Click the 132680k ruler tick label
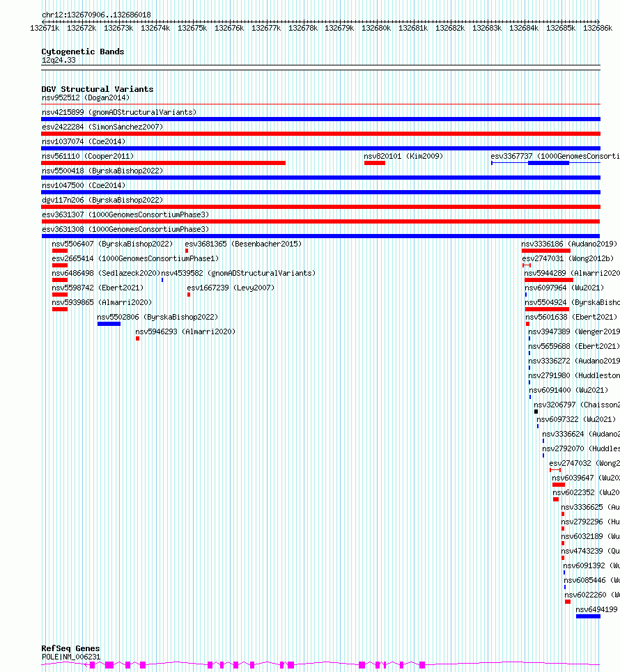This screenshot has width=620, height=672. pos(376,28)
